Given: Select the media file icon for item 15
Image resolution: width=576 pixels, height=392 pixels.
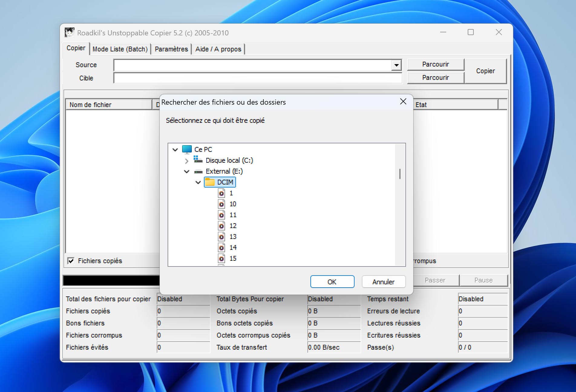Looking at the screenshot, I should click(221, 258).
